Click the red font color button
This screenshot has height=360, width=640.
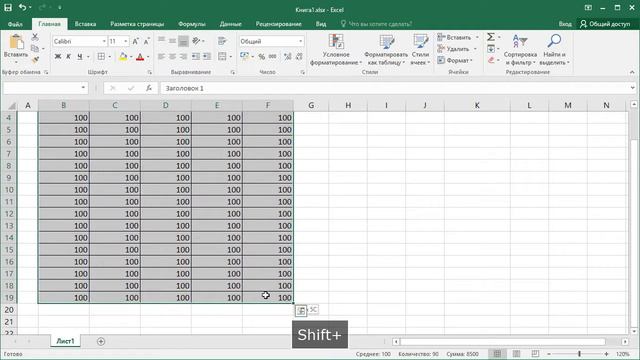(x=140, y=56)
